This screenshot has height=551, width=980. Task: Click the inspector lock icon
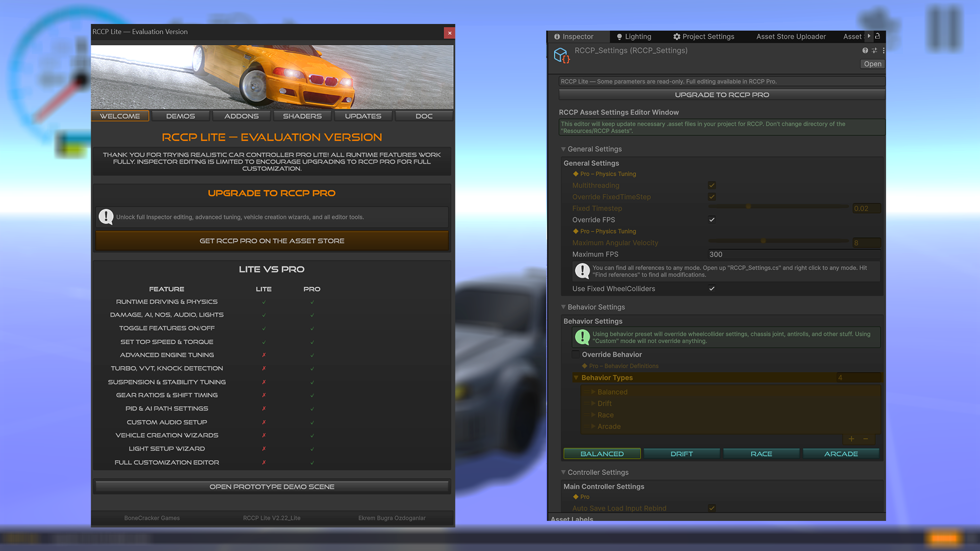pos(877,36)
